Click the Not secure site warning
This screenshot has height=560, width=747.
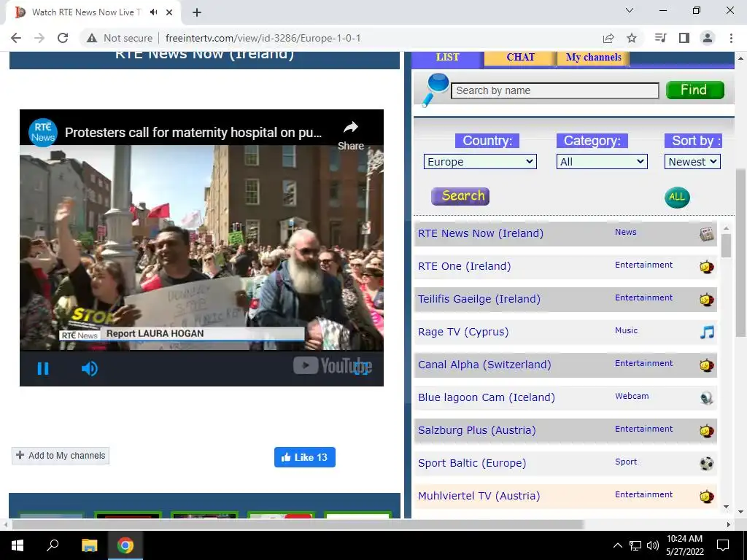click(119, 38)
